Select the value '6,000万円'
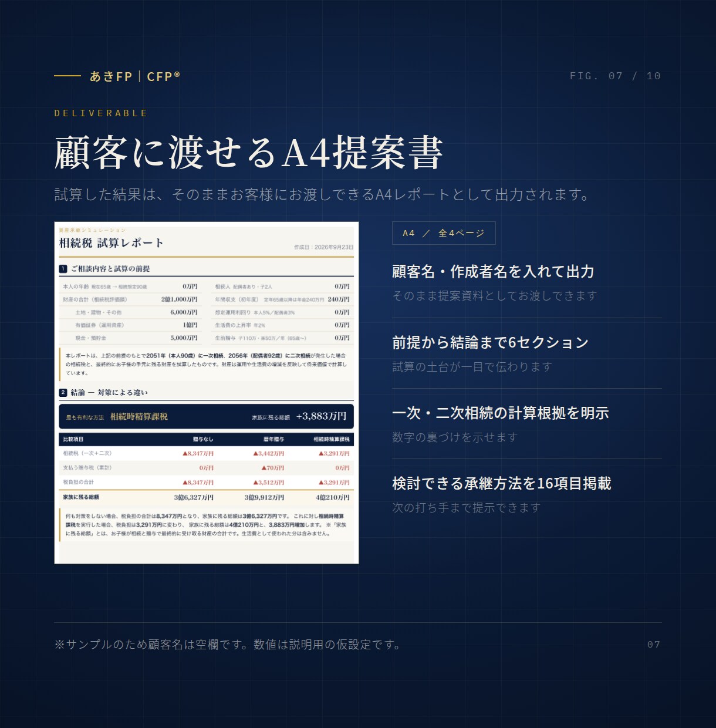This screenshot has width=716, height=728. 184,312
